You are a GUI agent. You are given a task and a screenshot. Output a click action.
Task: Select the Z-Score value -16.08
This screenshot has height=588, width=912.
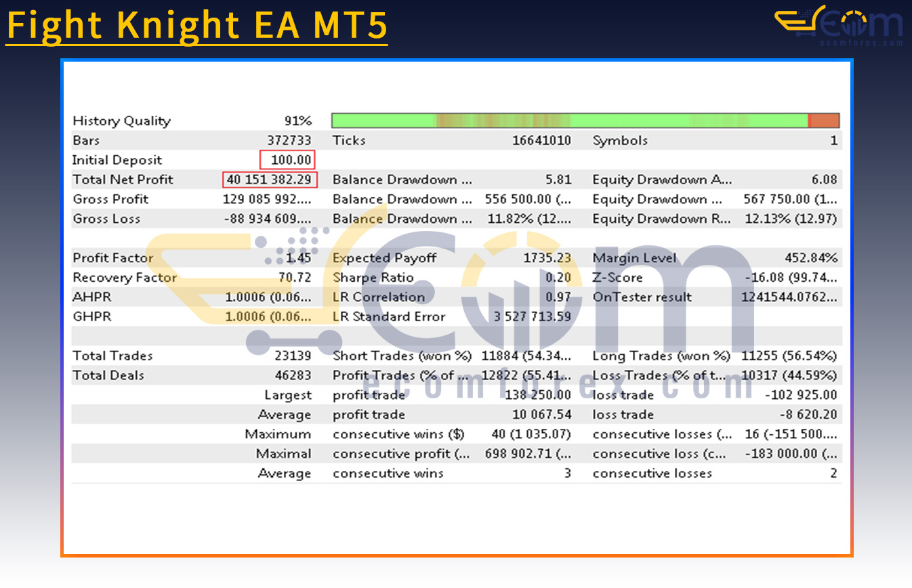791,278
